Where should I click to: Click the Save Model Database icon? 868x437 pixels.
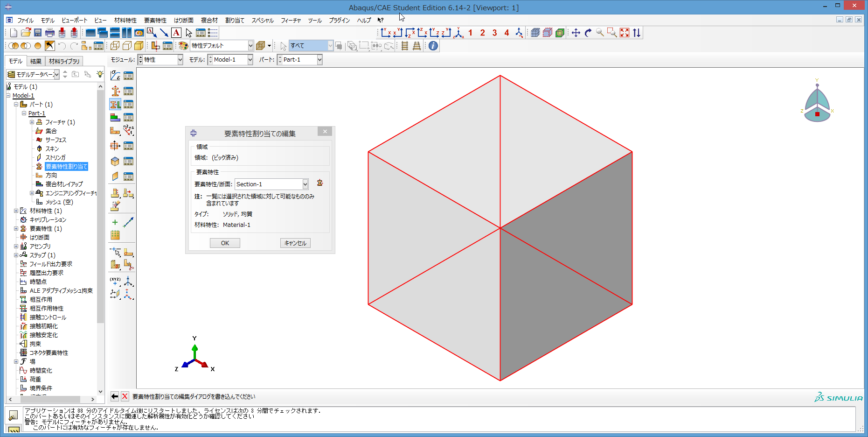coord(38,33)
